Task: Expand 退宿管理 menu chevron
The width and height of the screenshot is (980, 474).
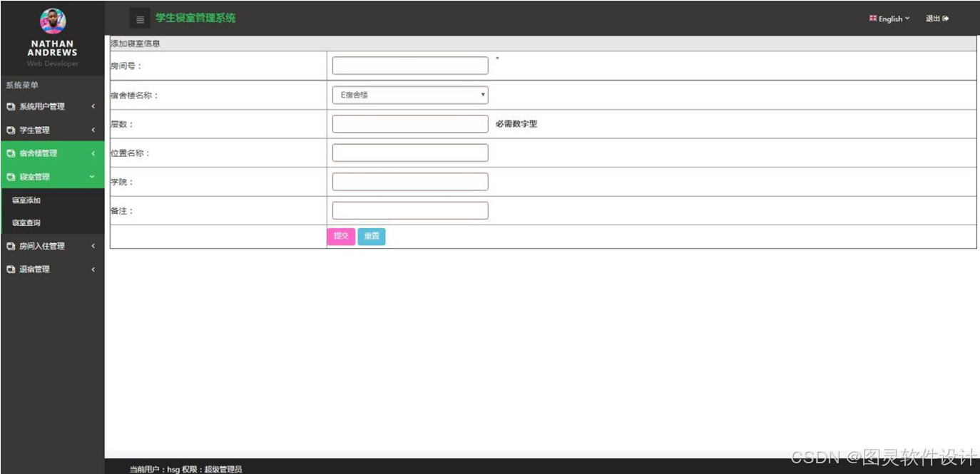Action: click(x=93, y=269)
